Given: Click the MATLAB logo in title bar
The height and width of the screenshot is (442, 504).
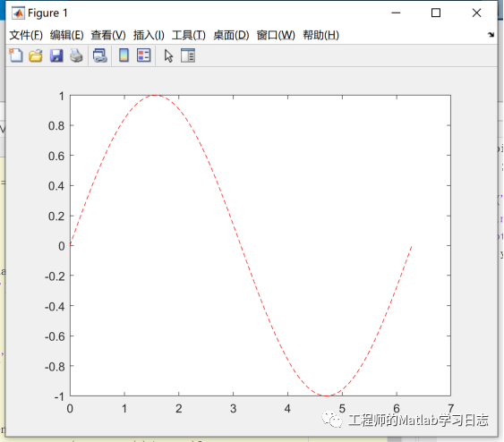Looking at the screenshot, I should [18, 13].
